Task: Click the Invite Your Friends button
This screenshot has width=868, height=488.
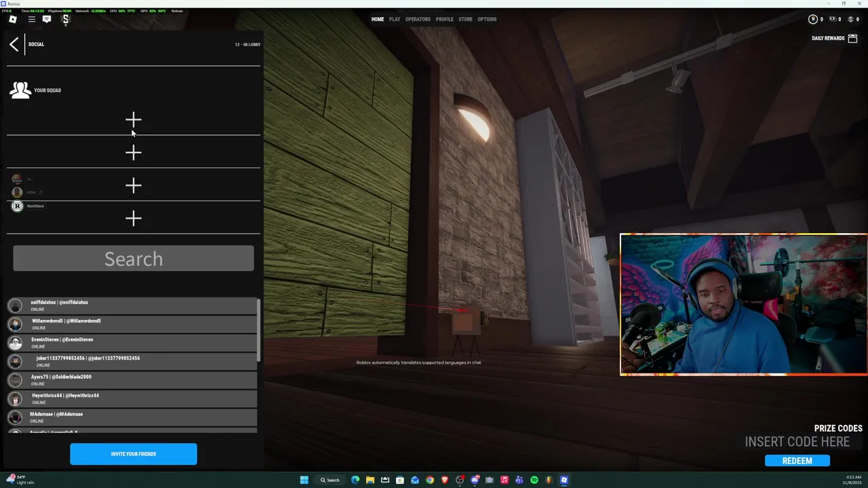Action: point(134,454)
